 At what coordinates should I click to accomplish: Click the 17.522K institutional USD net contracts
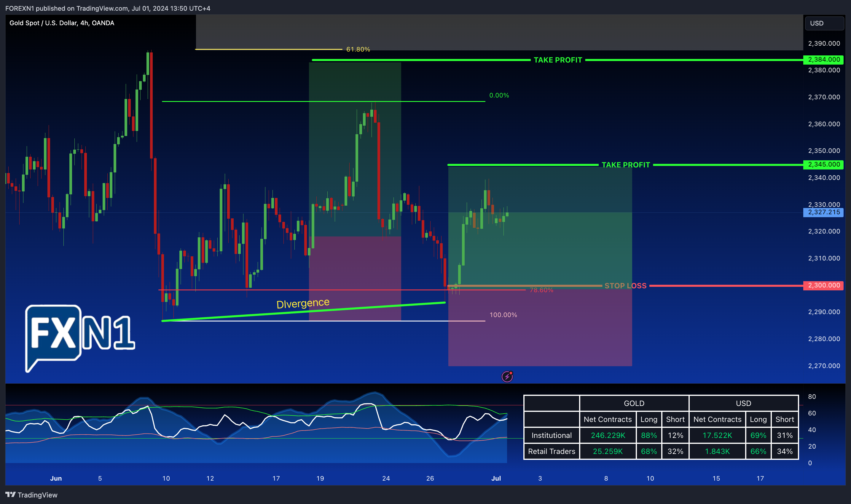click(x=717, y=435)
